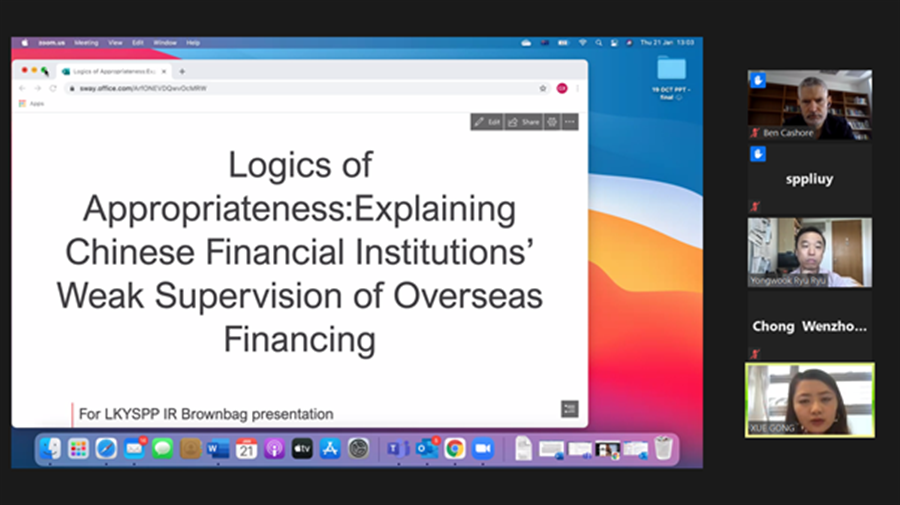Open the Sway more options ellipsis
This screenshot has height=505, width=900.
[570, 122]
